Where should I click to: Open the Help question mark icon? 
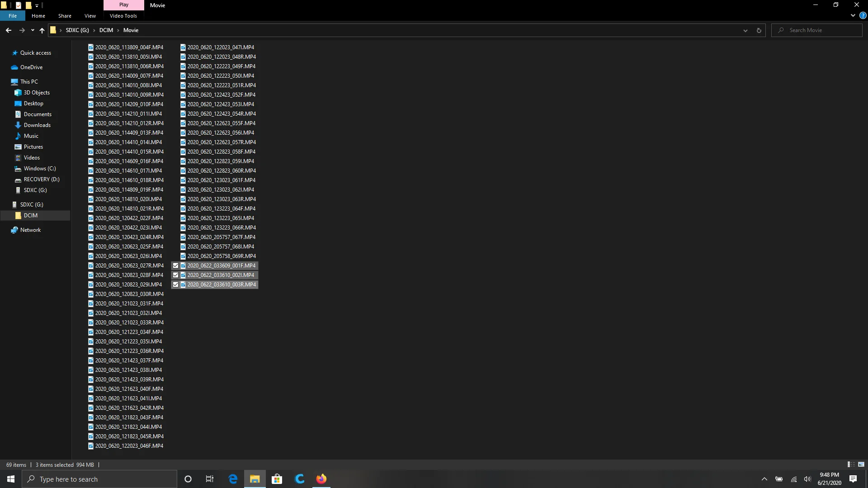coord(863,16)
